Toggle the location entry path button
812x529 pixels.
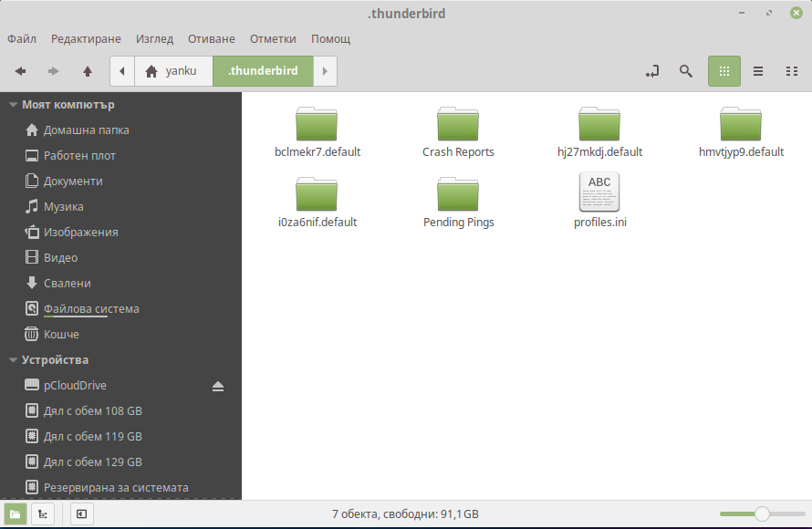coord(652,71)
